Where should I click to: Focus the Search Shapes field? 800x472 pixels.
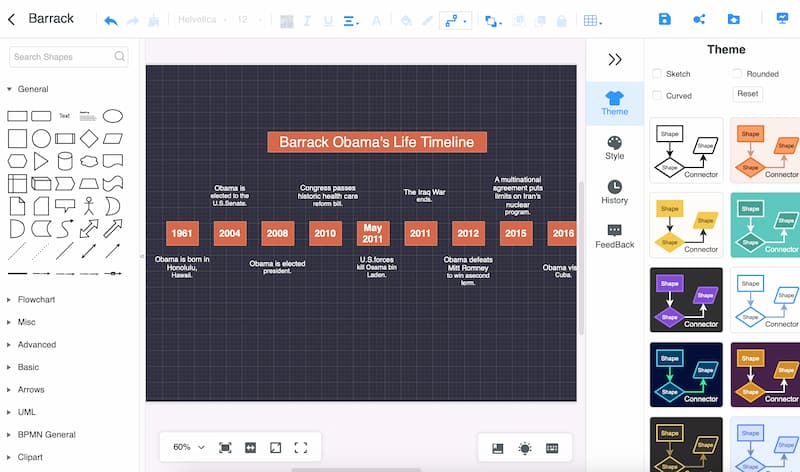pos(68,57)
